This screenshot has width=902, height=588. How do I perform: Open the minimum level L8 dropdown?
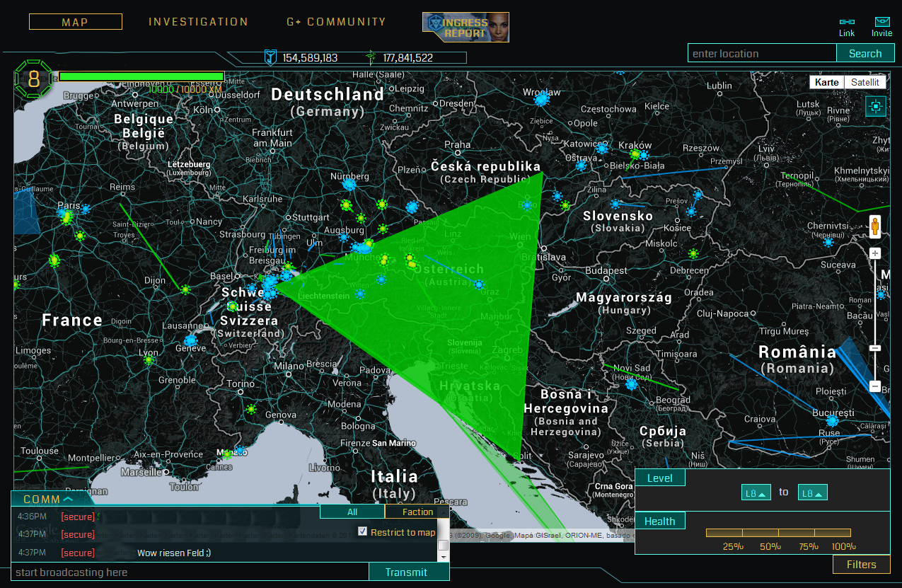pos(756,492)
